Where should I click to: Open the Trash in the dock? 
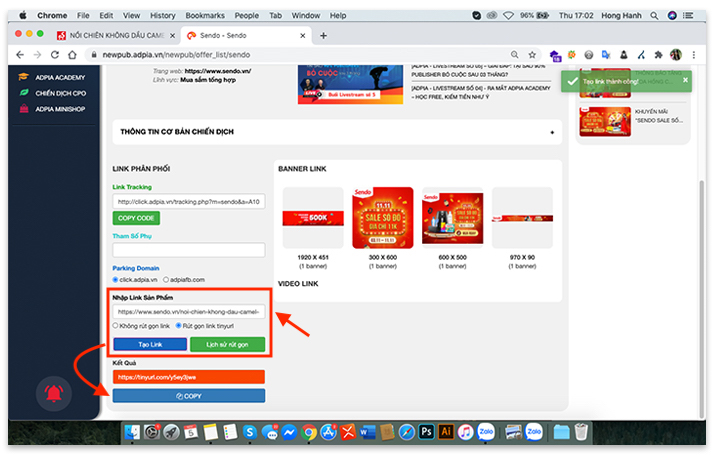[x=581, y=432]
